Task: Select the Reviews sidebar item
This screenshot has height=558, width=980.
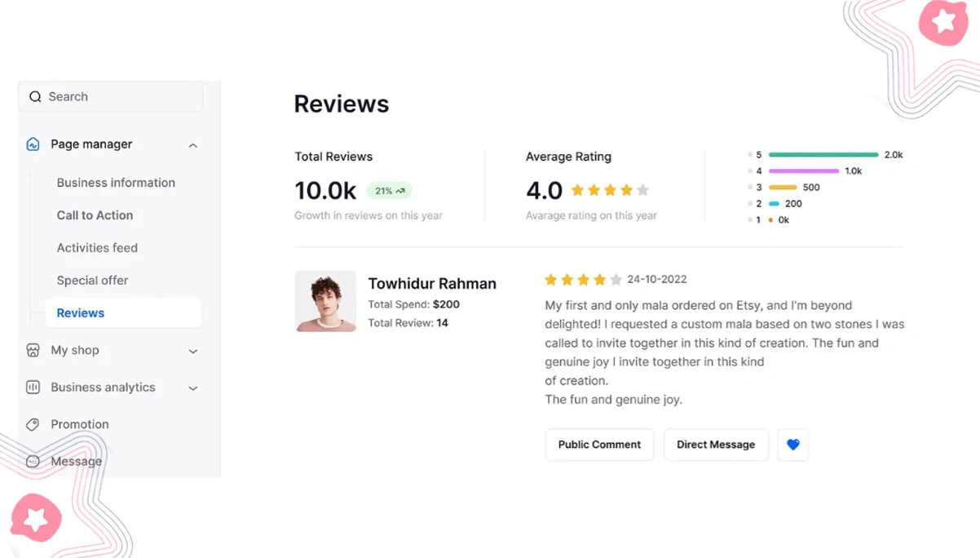Action: pyautogui.click(x=123, y=313)
